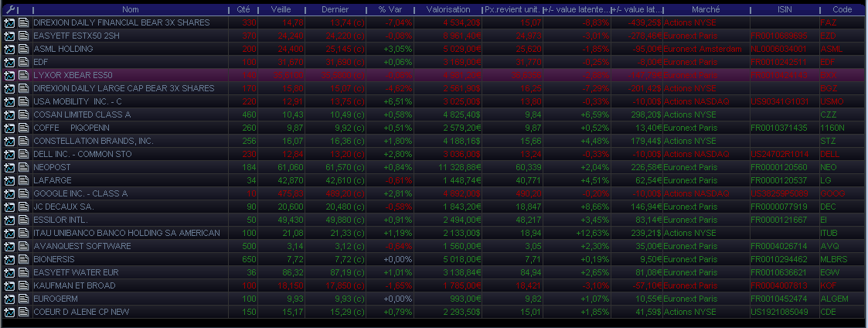
Task: Show chart icon for COFFE PIQOPENN row
Action: [9, 128]
